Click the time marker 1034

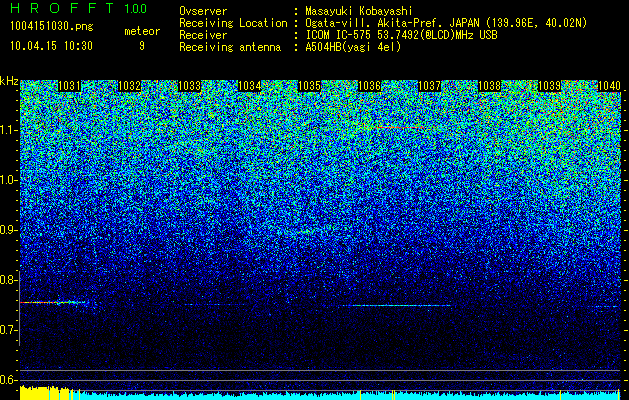click(x=250, y=86)
